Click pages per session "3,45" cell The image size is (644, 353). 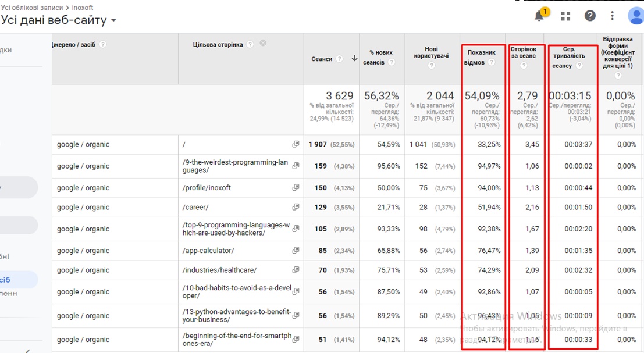tap(532, 144)
